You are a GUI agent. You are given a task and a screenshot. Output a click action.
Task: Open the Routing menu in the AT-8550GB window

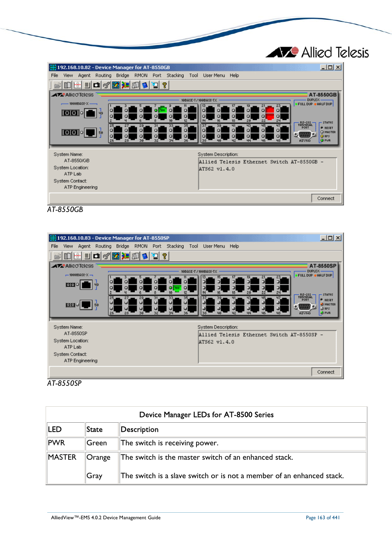(x=103, y=76)
